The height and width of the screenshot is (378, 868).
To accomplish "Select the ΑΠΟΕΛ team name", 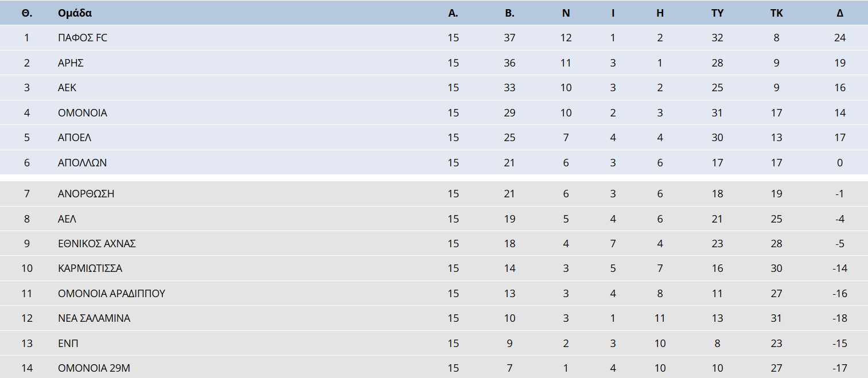I will pyautogui.click(x=75, y=138).
